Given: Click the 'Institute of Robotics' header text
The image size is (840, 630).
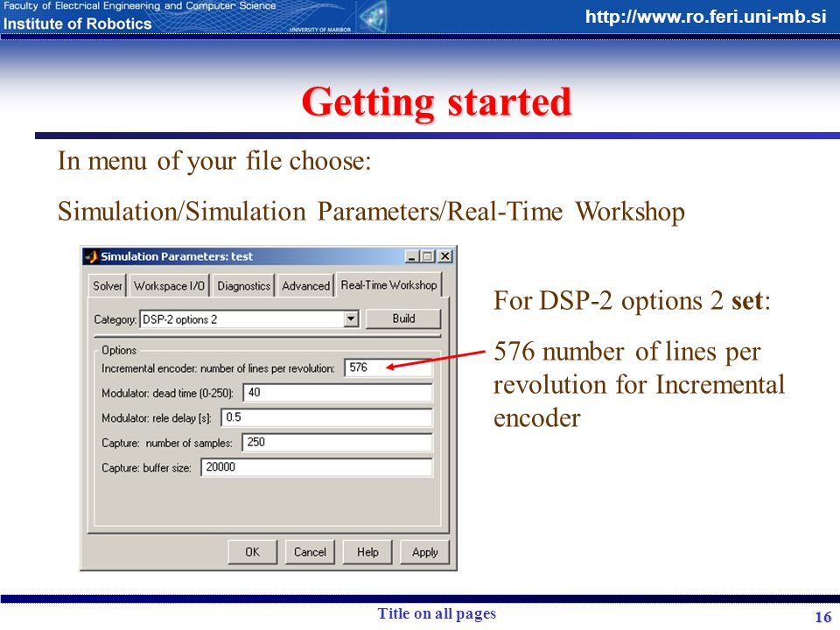Looking at the screenshot, I should (78, 24).
